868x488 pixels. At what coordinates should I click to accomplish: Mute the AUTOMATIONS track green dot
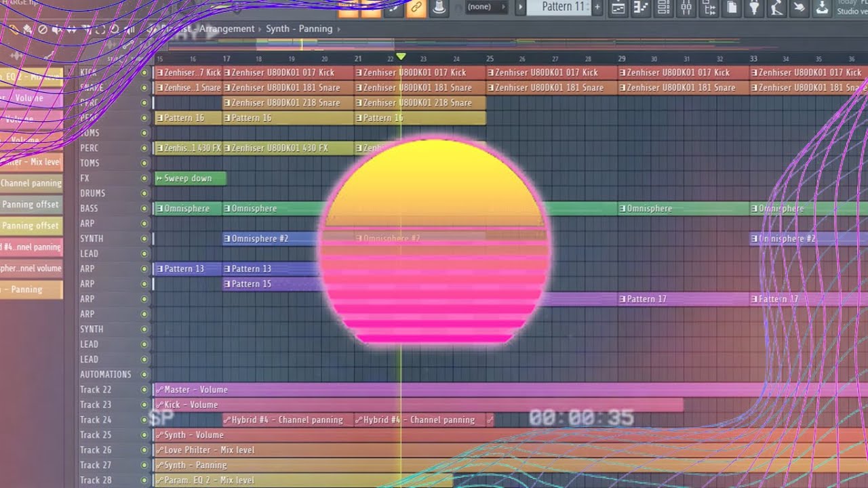[144, 374]
